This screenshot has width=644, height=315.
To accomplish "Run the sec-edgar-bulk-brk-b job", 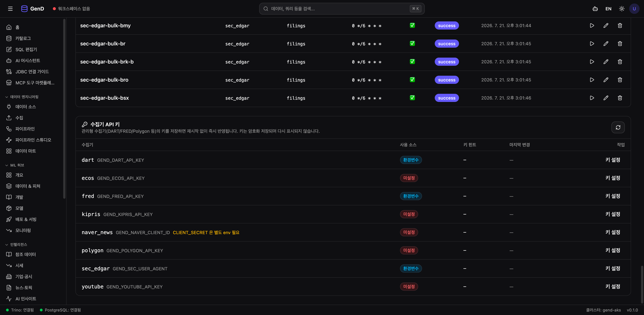I will click(x=592, y=62).
